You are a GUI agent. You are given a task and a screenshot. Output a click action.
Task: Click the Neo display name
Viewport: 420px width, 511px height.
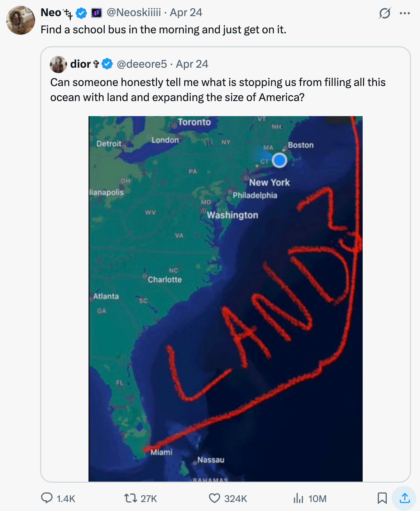tap(51, 13)
